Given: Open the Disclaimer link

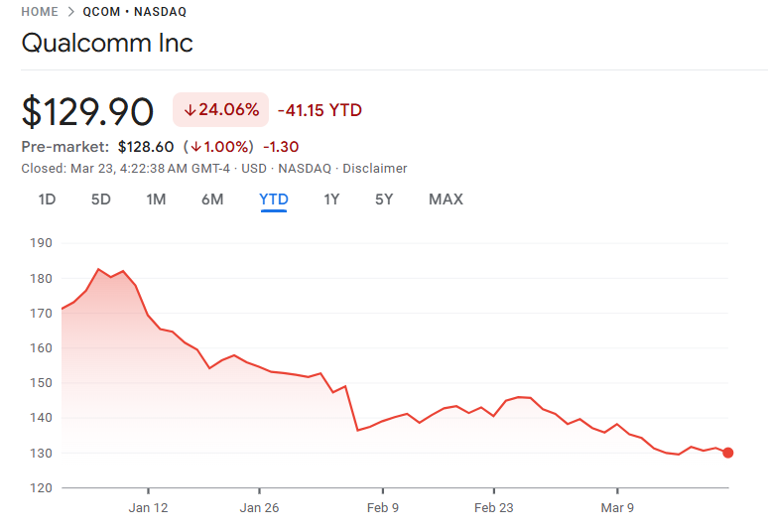Looking at the screenshot, I should pos(376,169).
